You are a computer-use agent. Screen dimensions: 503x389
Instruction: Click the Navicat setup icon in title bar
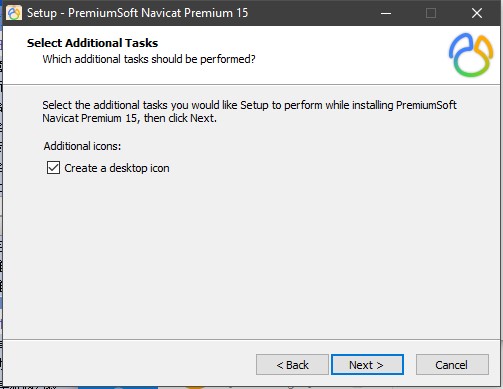tap(14, 13)
